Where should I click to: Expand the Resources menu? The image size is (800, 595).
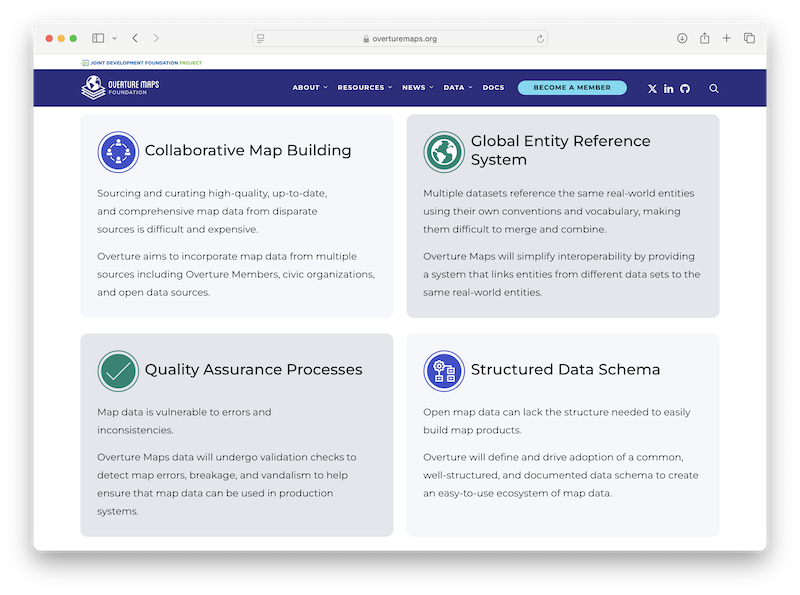(x=365, y=88)
